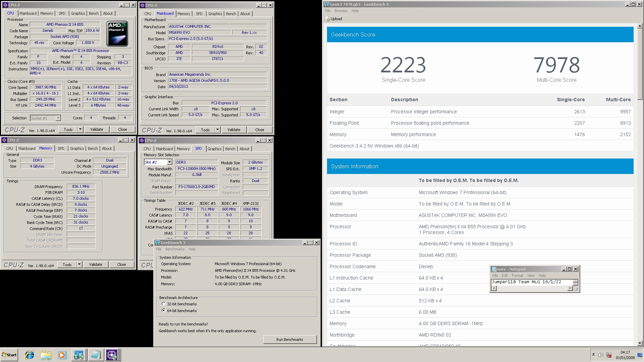644x362 pixels.
Task: Click the Upload icon in Geekbench toolbar
Action: (x=328, y=19)
